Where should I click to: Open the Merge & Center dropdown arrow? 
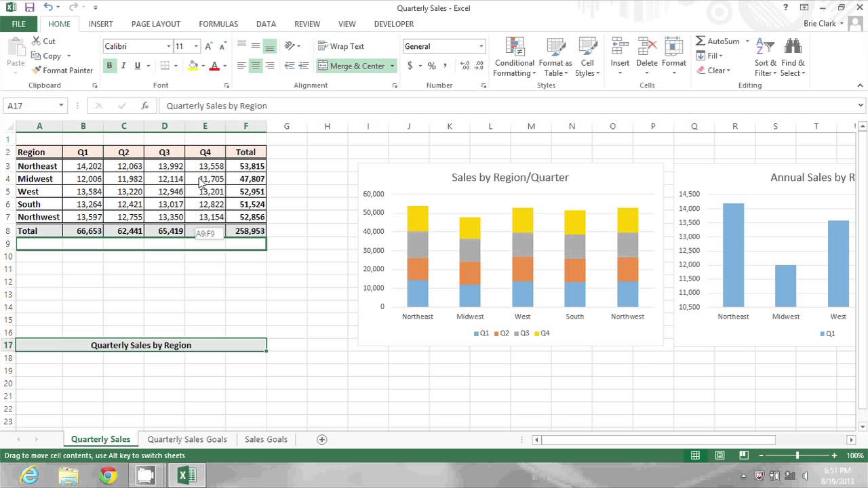[393, 66]
